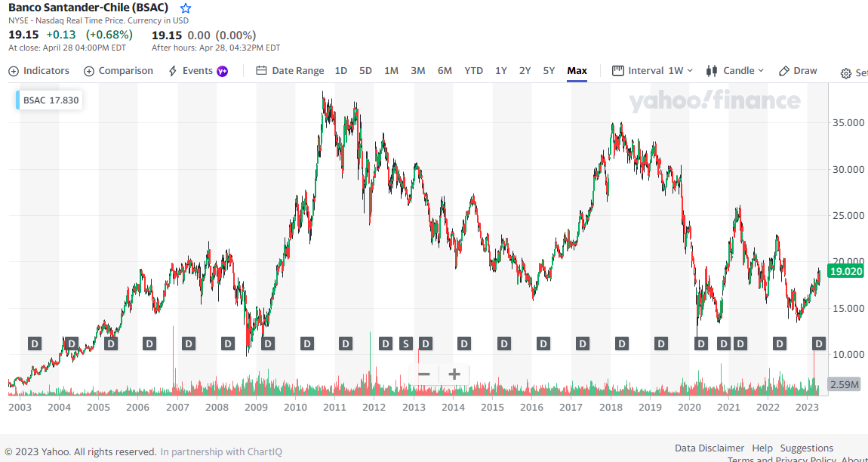Click the dividend D marker above 2014
This screenshot has height=462, width=868.
click(464, 343)
